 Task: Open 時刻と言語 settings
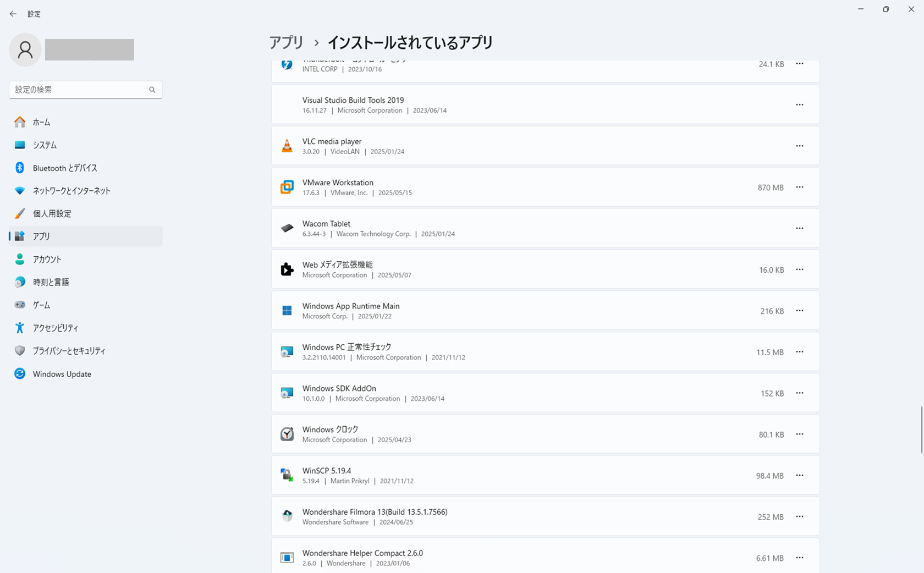(86, 282)
